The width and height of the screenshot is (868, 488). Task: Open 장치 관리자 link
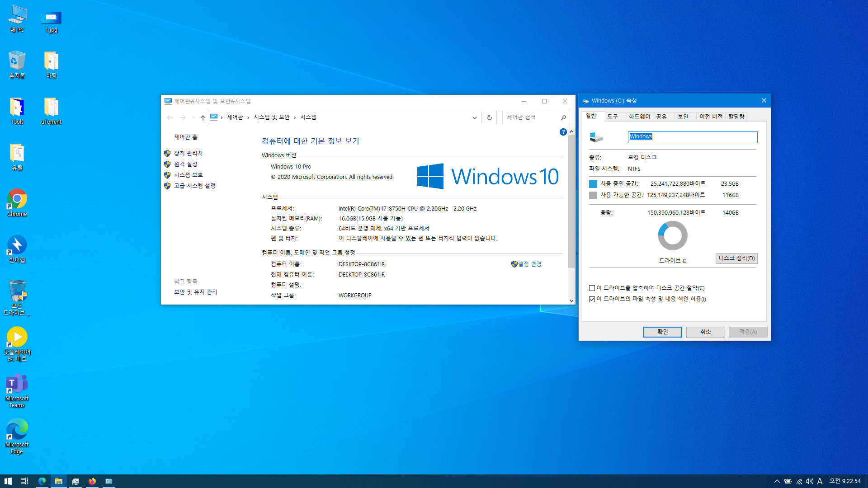point(188,154)
